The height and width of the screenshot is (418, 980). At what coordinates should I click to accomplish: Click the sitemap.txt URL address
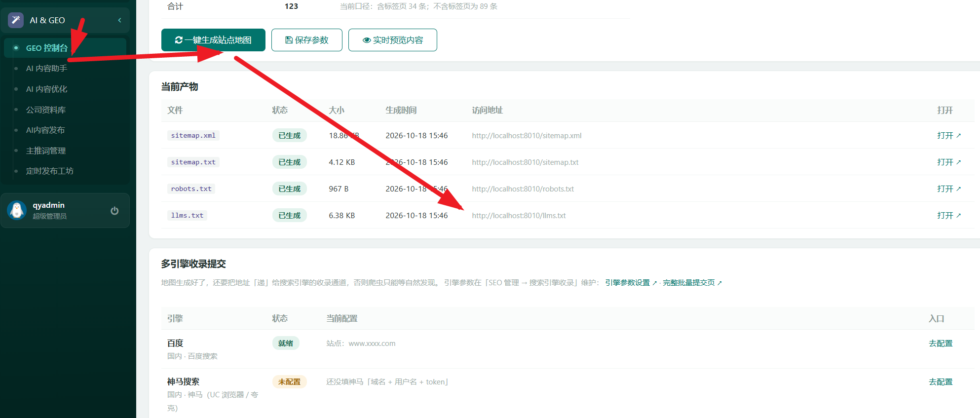click(x=525, y=162)
